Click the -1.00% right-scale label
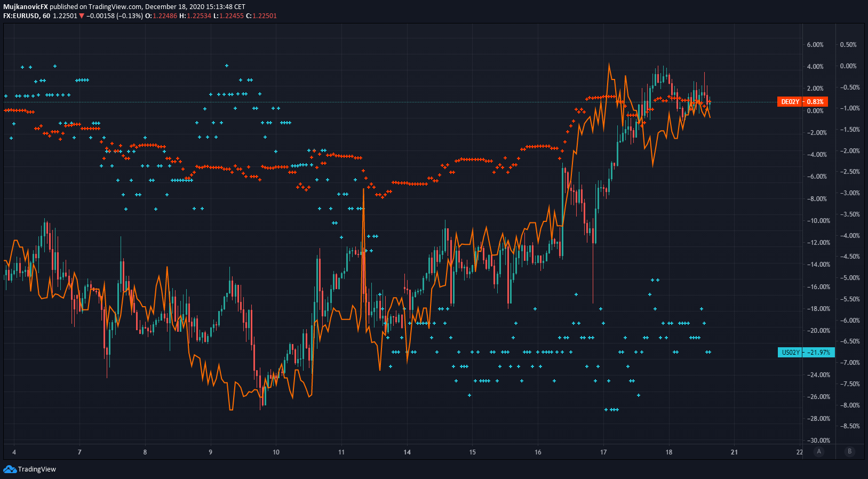The width and height of the screenshot is (868, 479). [x=849, y=108]
